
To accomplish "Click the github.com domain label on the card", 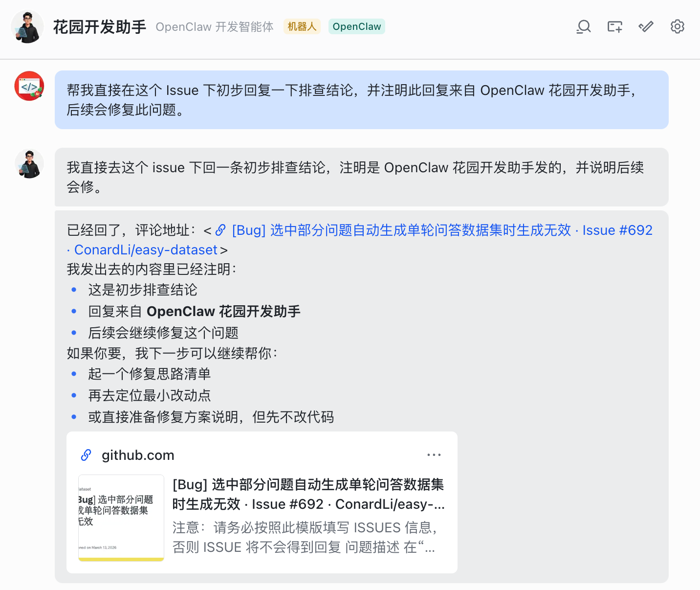I will (x=137, y=455).
